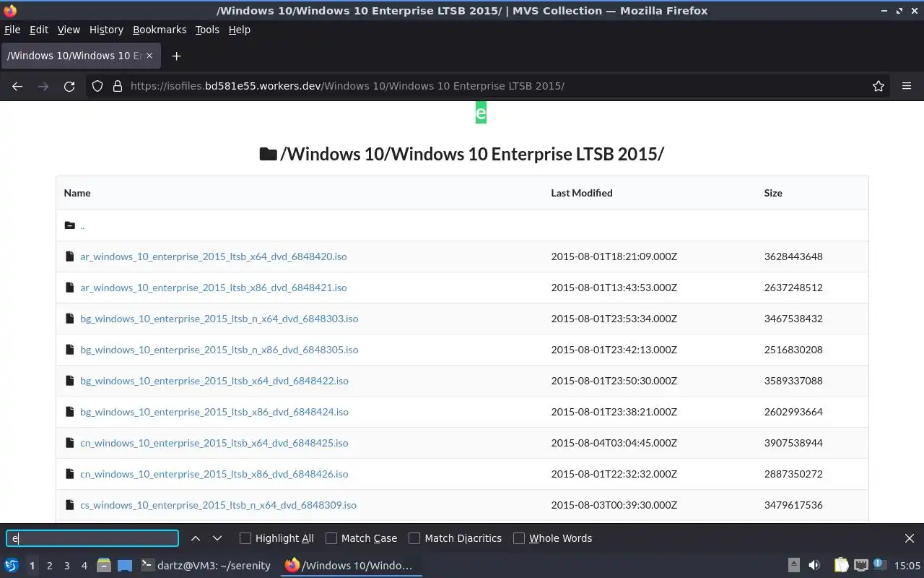Navigate to parent directory '..' link
This screenshot has width=924, height=578.
tap(82, 225)
